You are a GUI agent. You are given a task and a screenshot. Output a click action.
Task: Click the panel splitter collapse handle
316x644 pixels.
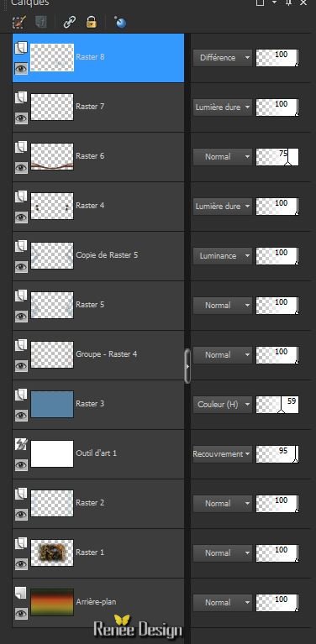click(187, 366)
